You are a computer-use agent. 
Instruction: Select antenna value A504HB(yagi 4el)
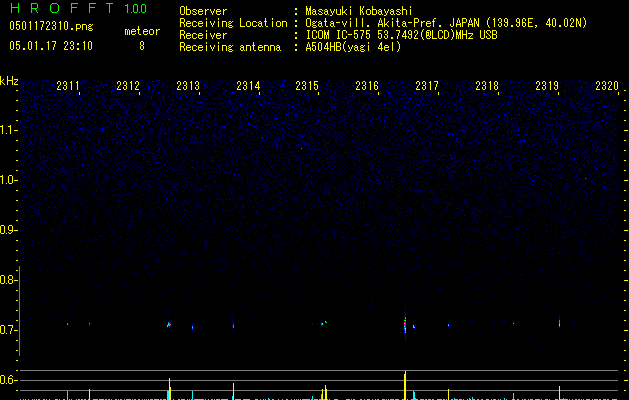[353, 47]
